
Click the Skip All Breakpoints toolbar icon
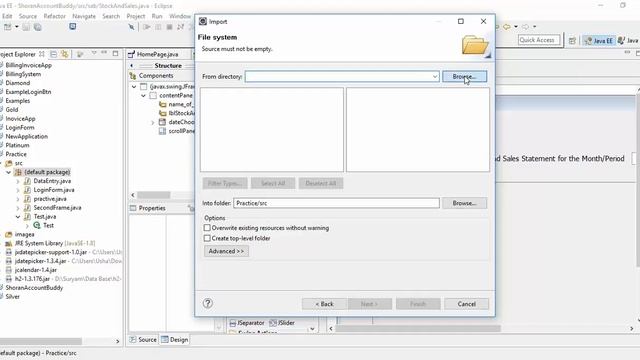tap(131, 27)
